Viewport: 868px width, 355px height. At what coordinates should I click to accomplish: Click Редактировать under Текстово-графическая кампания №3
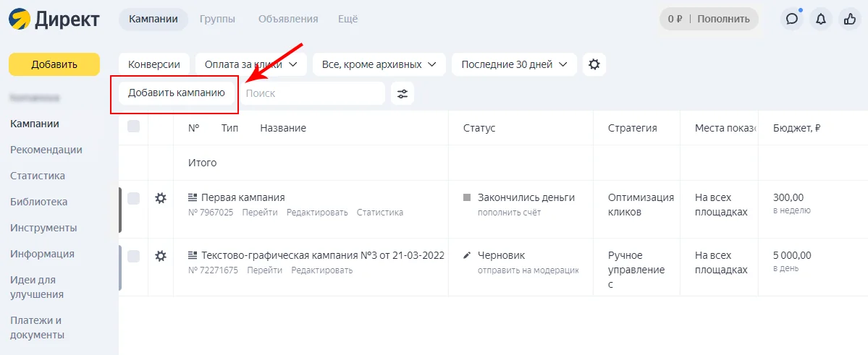click(321, 270)
